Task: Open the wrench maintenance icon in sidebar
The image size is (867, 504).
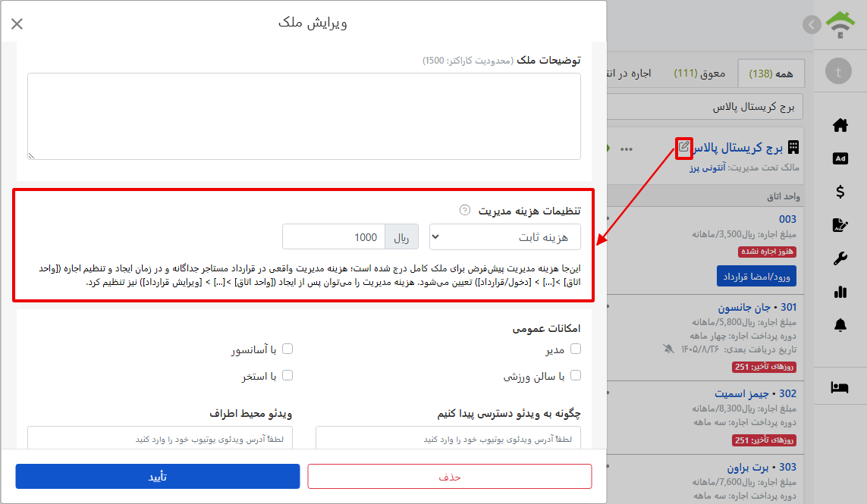Action: tap(840, 258)
